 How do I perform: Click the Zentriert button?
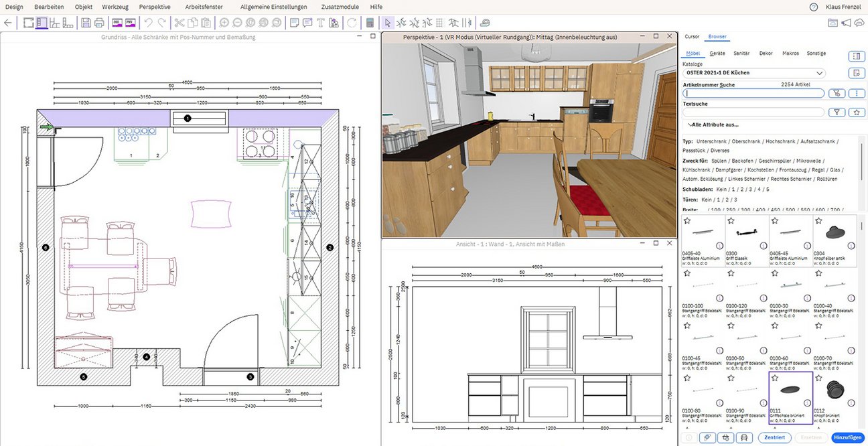coord(774,437)
